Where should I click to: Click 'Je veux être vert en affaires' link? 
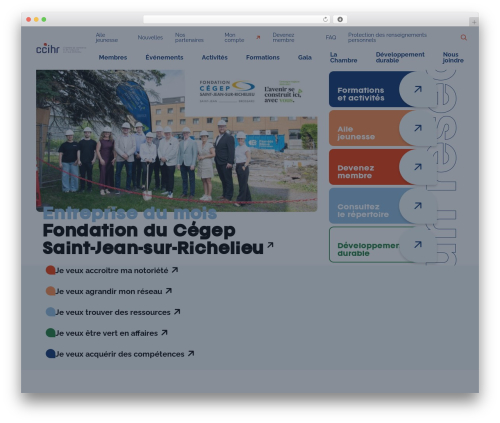(106, 333)
